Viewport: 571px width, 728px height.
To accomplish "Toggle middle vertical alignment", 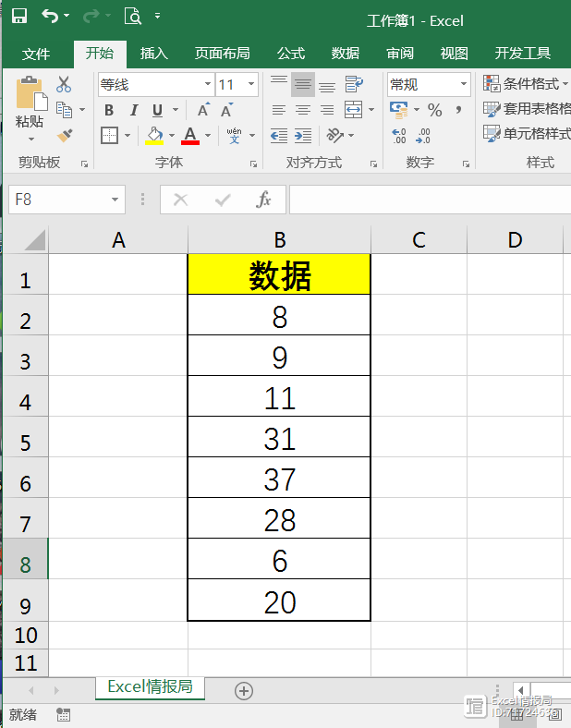I will (x=303, y=84).
